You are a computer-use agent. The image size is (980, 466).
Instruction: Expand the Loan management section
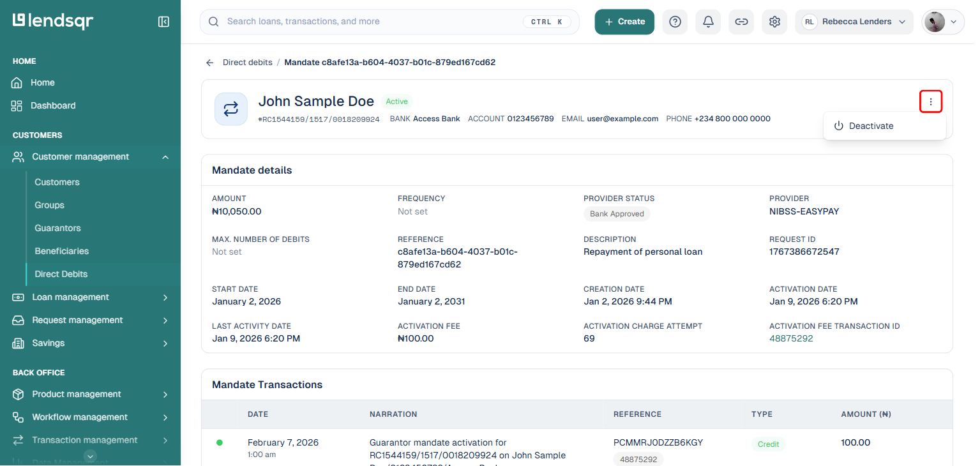(x=165, y=297)
